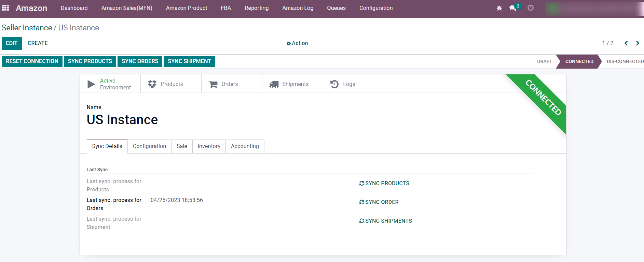Click the Amazon app title

tap(31, 8)
